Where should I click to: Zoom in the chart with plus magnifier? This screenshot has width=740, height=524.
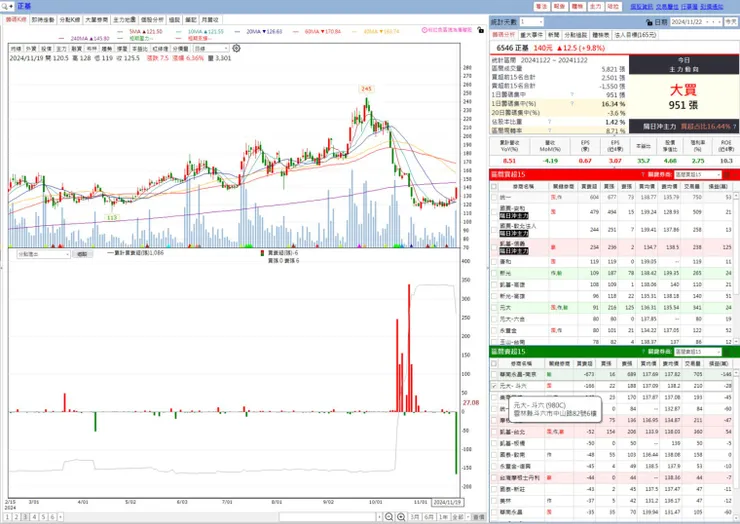point(401,517)
